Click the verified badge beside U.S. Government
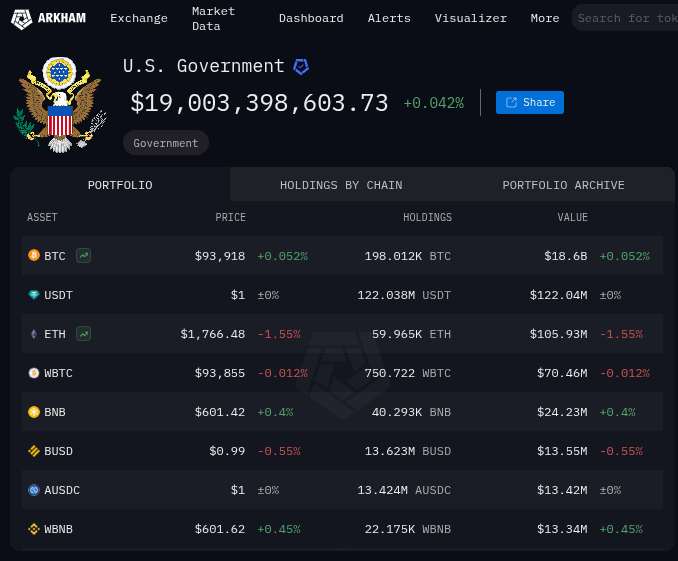The width and height of the screenshot is (678, 561). point(301,67)
